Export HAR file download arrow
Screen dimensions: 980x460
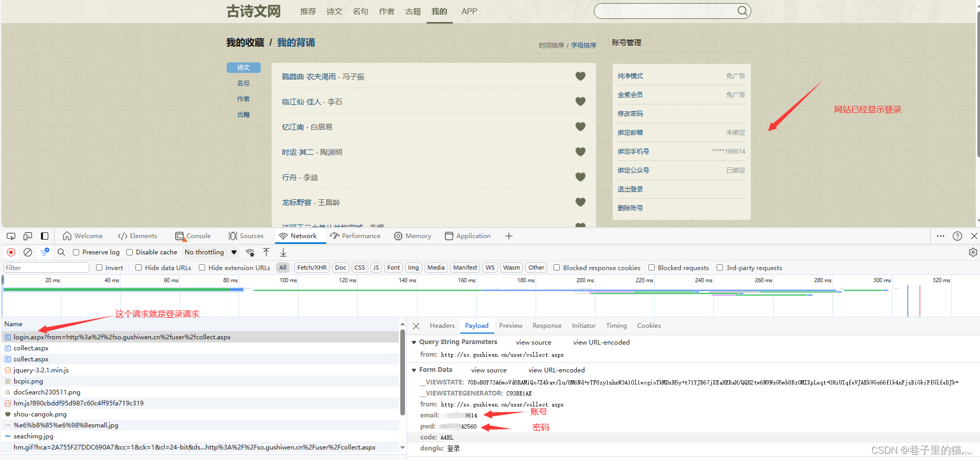tap(283, 252)
